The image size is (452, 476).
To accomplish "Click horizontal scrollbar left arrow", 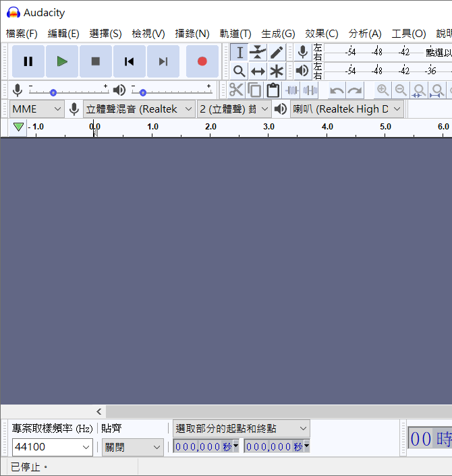I will pos(99,412).
